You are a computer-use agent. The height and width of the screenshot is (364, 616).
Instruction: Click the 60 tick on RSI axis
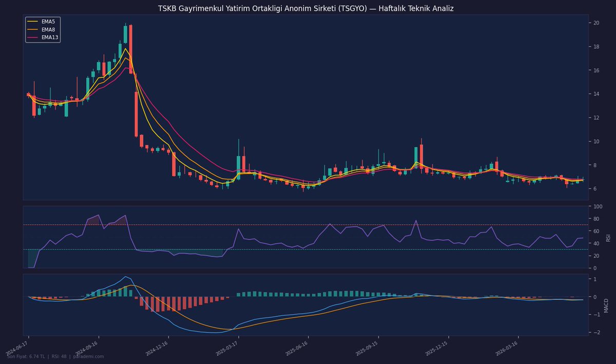pyautogui.click(x=596, y=231)
